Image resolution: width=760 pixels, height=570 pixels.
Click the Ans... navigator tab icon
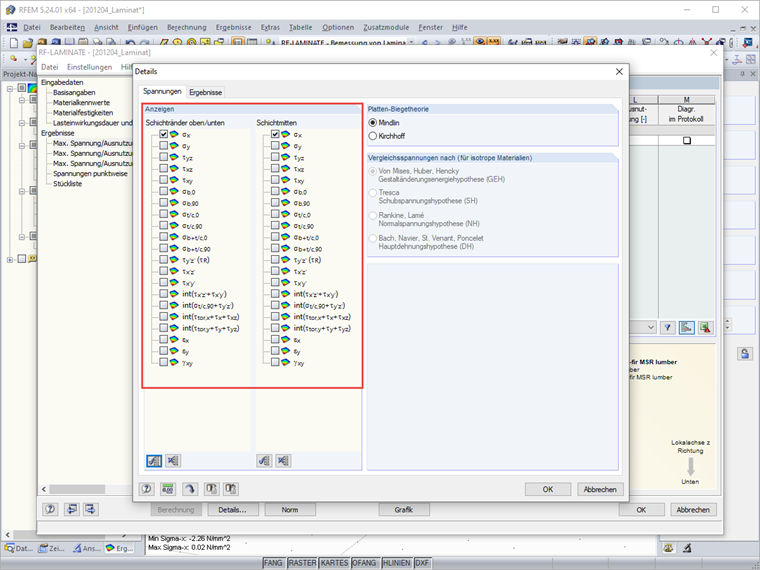77,548
